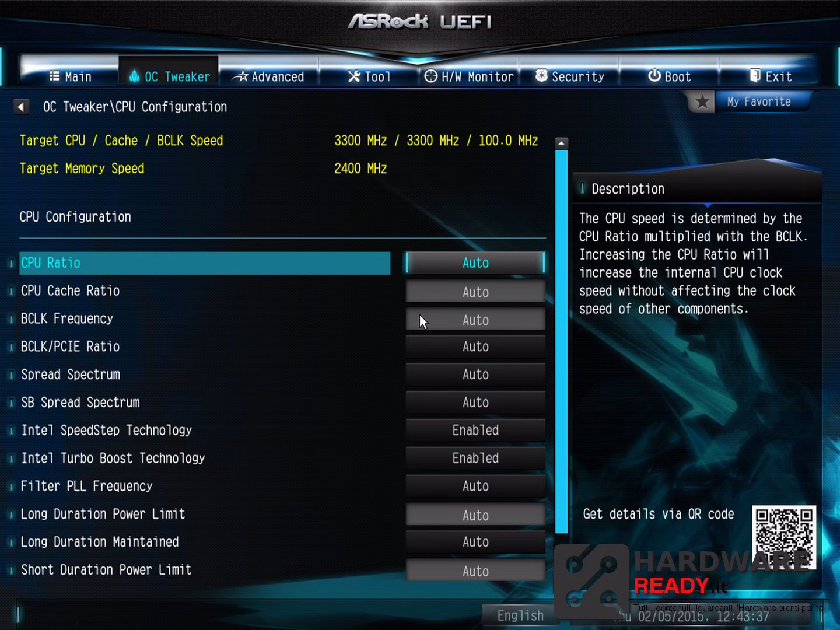Click the scrollbar up arrow
The width and height of the screenshot is (840, 630).
pos(561,143)
